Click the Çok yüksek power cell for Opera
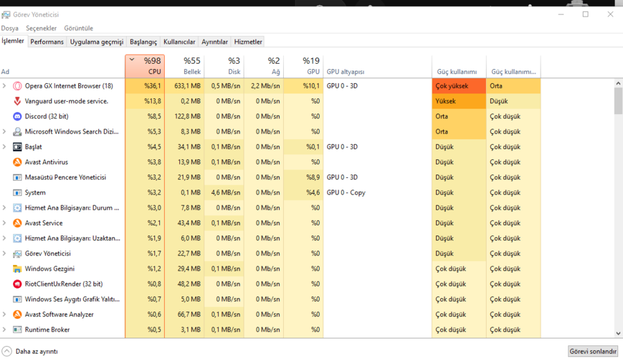This screenshot has height=364, width=623. coord(459,86)
